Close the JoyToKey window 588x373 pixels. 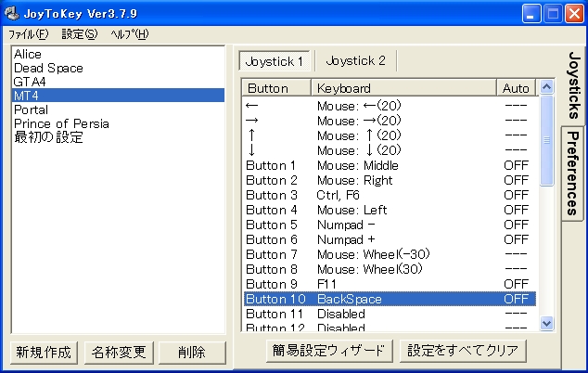point(574,14)
